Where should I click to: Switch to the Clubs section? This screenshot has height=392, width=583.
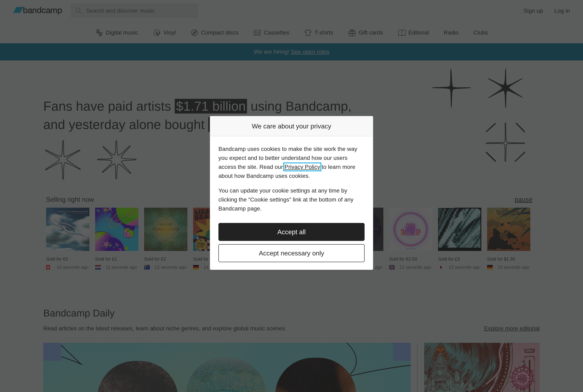[x=480, y=32]
